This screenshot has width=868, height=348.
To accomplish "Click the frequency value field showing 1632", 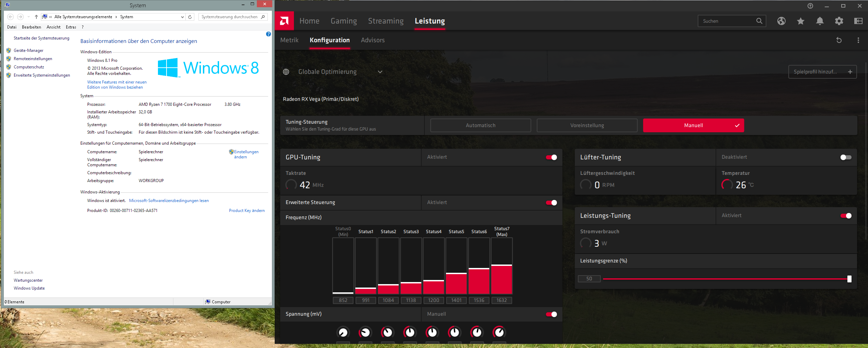I will tap(502, 300).
